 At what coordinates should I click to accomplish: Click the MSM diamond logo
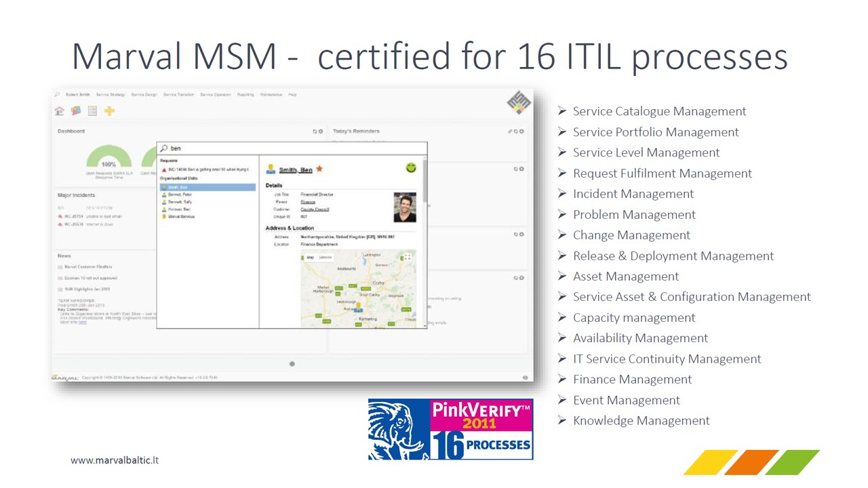point(519,102)
